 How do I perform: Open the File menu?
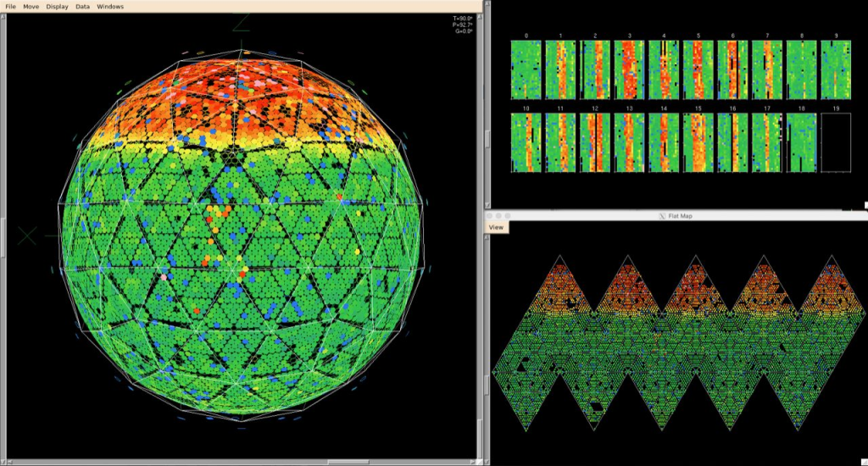point(11,7)
